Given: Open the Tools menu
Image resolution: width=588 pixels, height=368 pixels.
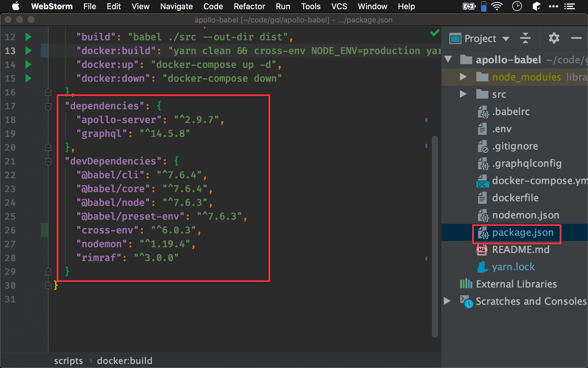Looking at the screenshot, I should coord(311,6).
